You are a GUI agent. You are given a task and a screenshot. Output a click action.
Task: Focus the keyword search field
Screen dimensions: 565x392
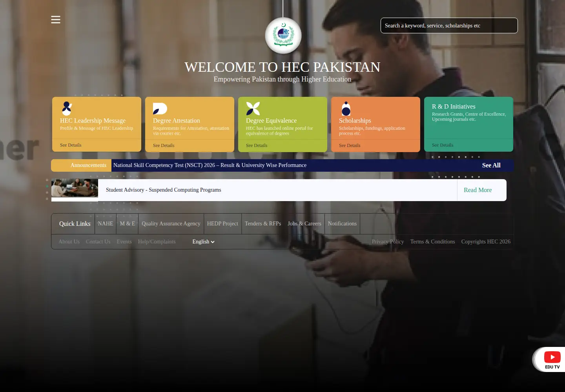449,25
